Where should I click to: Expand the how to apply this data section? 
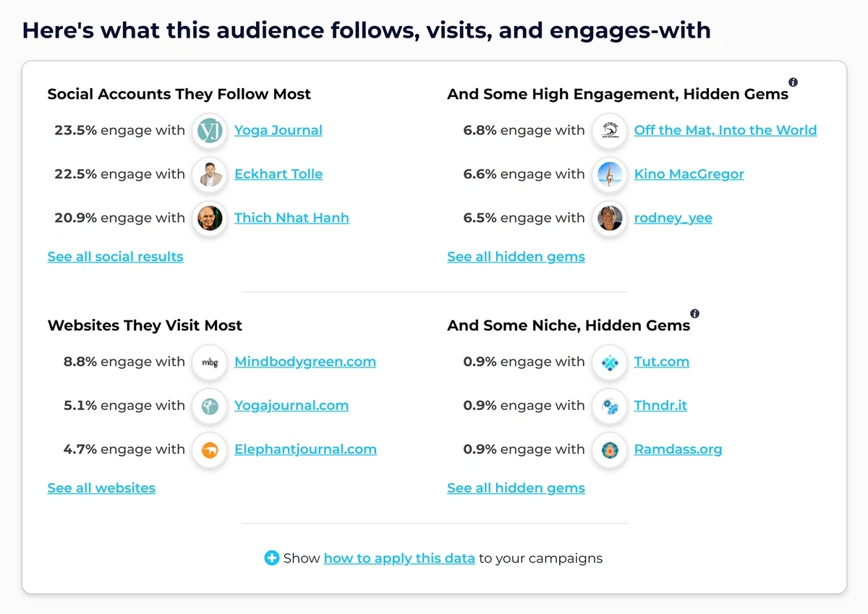pos(272,558)
